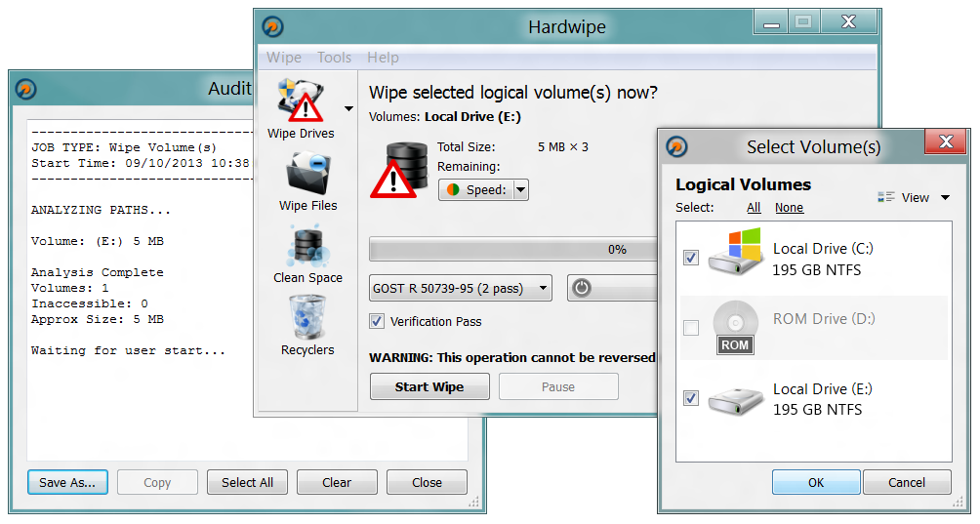This screenshot has height=524, width=980.
Task: Expand the arrow next to Wipe Drives
Action: [348, 108]
